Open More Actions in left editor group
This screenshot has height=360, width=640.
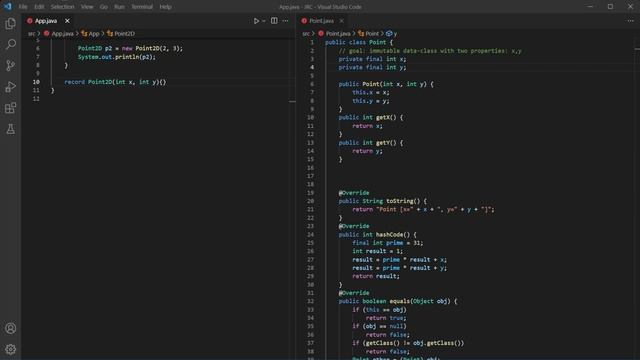[285, 21]
